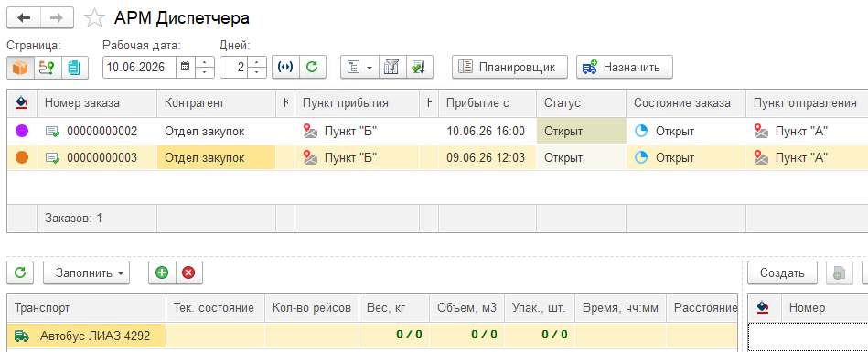Click the checklist with green arrow icon
868x352 pixels.
tap(419, 68)
